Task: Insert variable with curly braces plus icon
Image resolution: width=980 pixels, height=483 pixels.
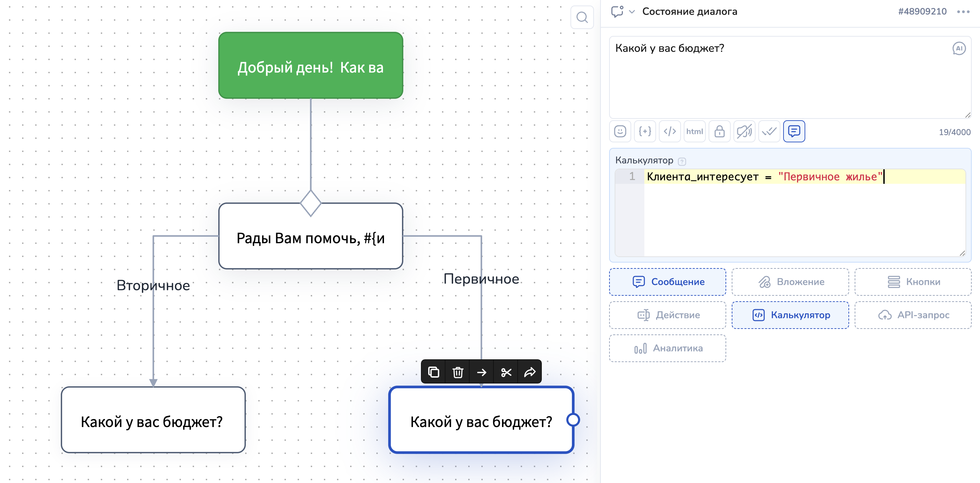Action: [x=645, y=131]
